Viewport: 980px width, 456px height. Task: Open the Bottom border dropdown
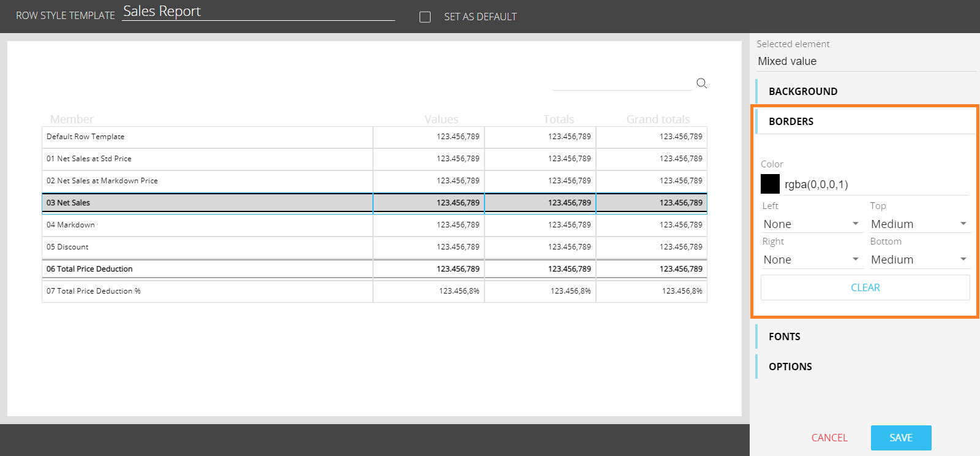[x=919, y=260]
